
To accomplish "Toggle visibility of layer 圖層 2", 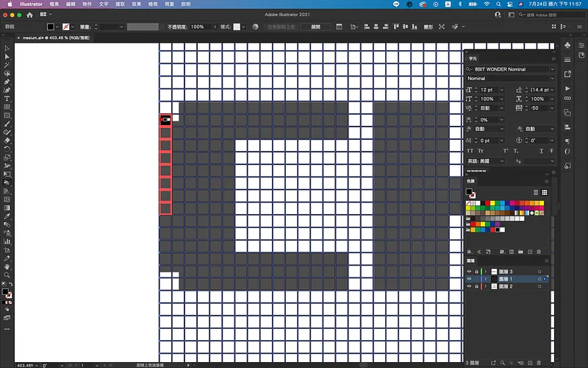I will pos(469,286).
